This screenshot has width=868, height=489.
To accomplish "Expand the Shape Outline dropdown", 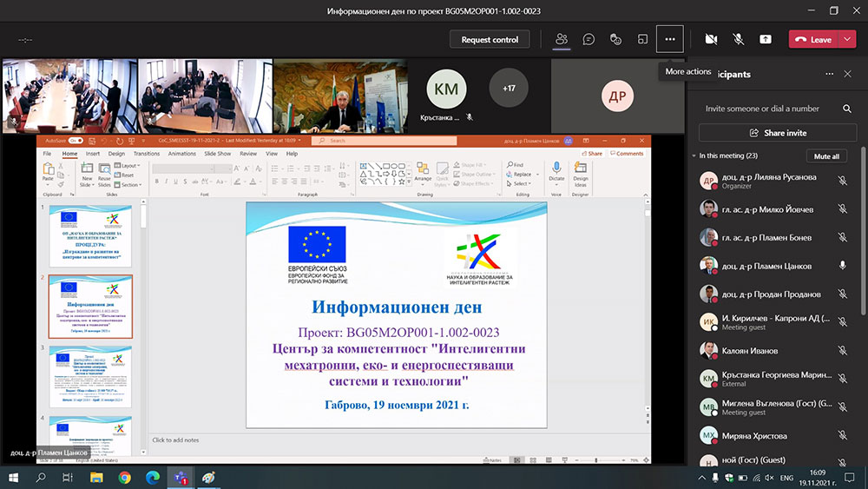I will tap(473, 174).
